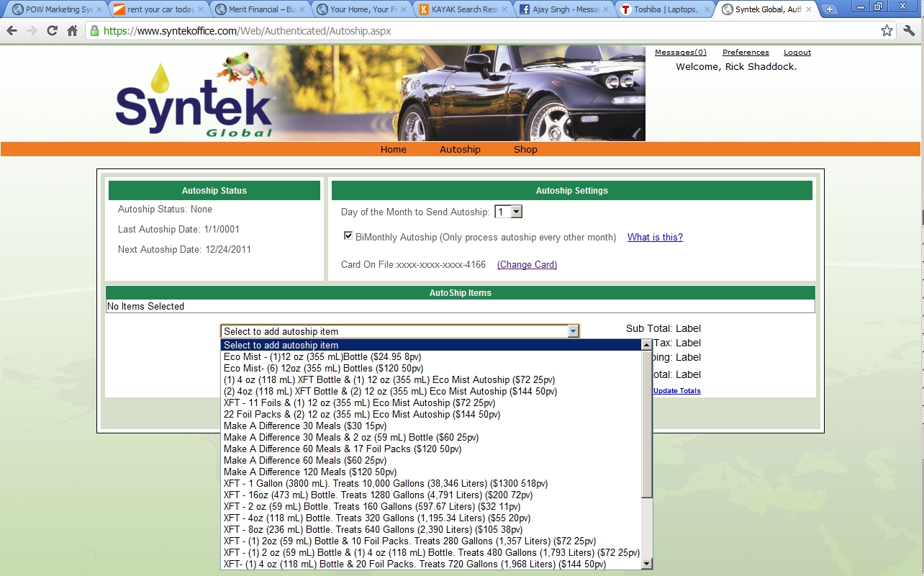Image resolution: width=924 pixels, height=576 pixels.
Task: Switch to the POW Marketing tab
Action: (x=54, y=9)
